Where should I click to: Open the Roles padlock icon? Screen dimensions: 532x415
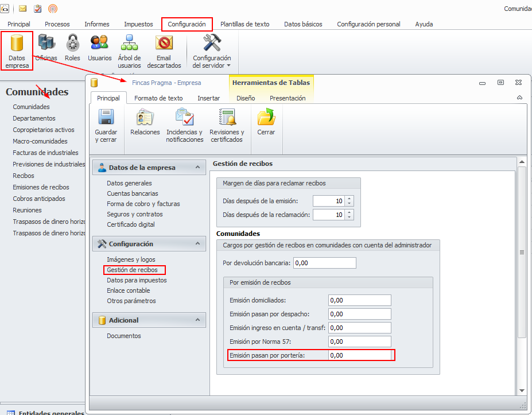(72, 48)
